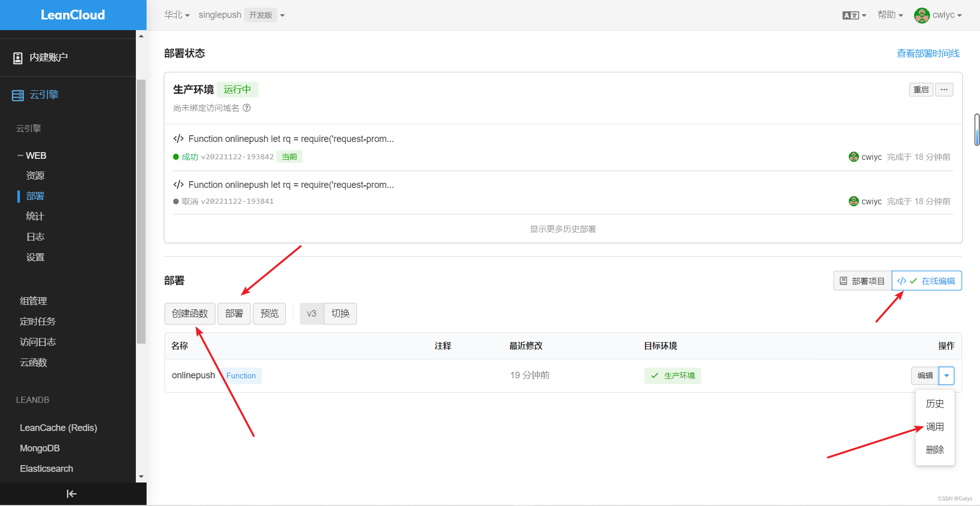Open 组管理 in the sidebar

34,301
